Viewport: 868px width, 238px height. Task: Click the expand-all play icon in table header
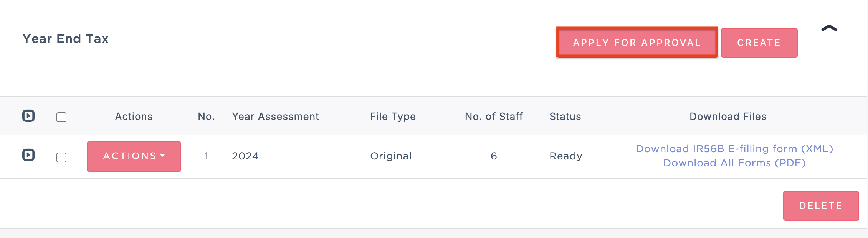(x=28, y=116)
